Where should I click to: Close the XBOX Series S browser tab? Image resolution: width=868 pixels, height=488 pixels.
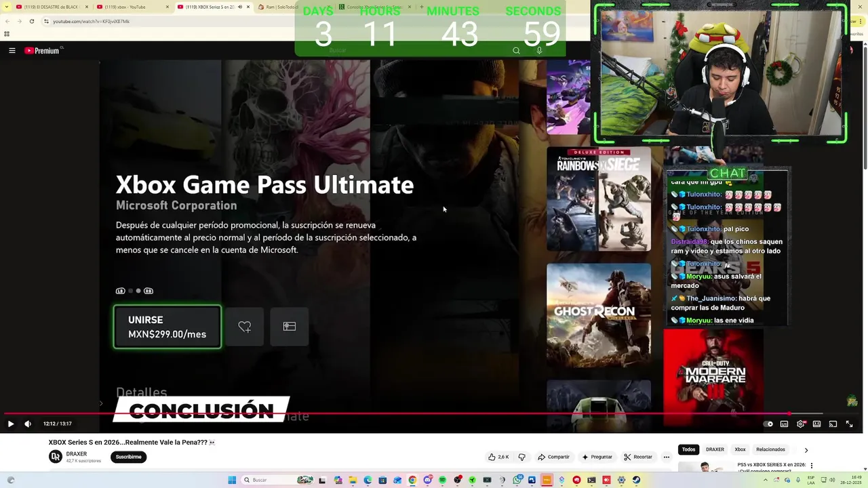(248, 7)
